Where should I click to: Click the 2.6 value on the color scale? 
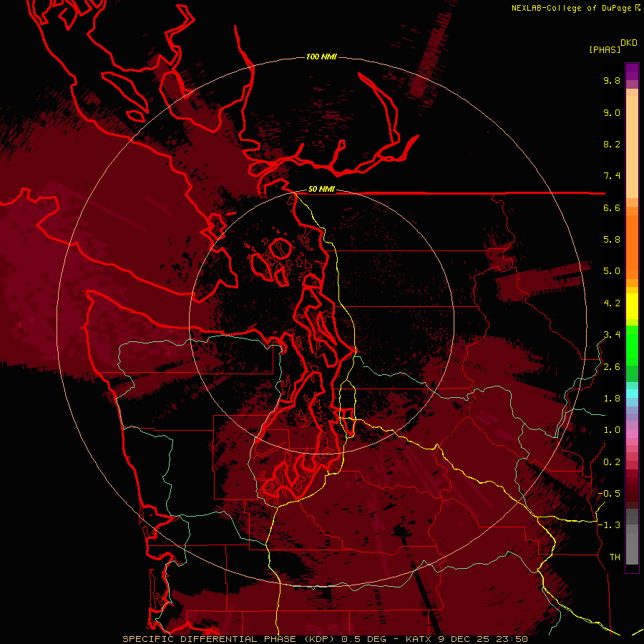pos(612,367)
